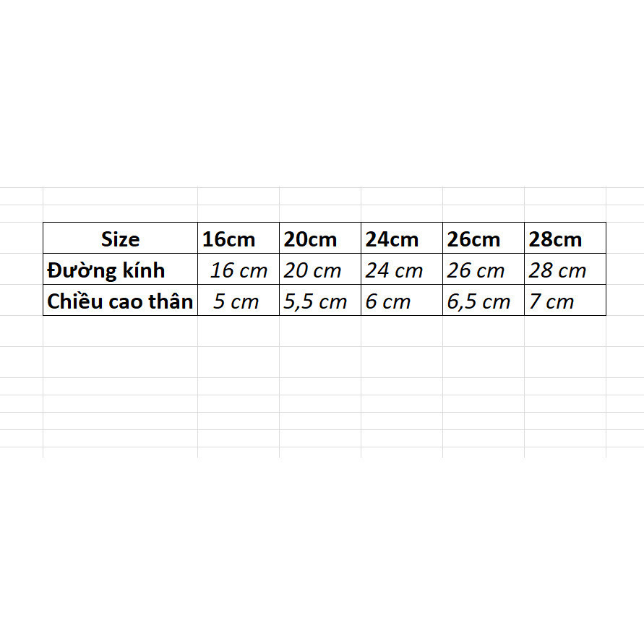Select the 6,5 cm height cell

484,301
